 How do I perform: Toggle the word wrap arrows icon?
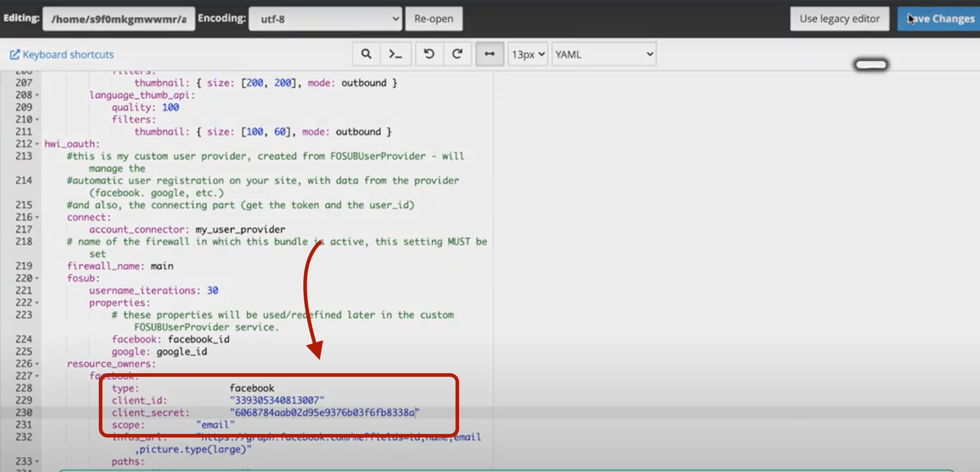point(489,54)
